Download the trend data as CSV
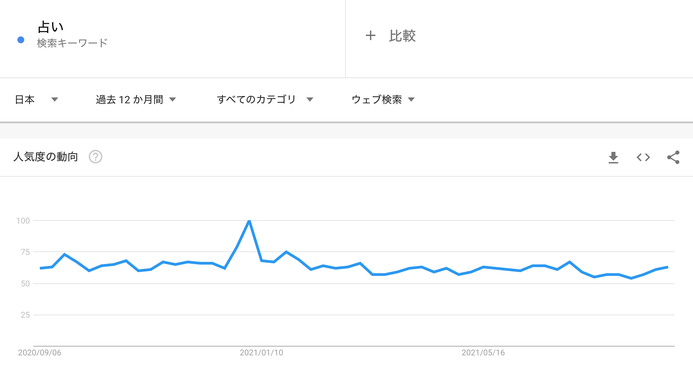Viewport: 693px width, 371px height. pyautogui.click(x=613, y=157)
